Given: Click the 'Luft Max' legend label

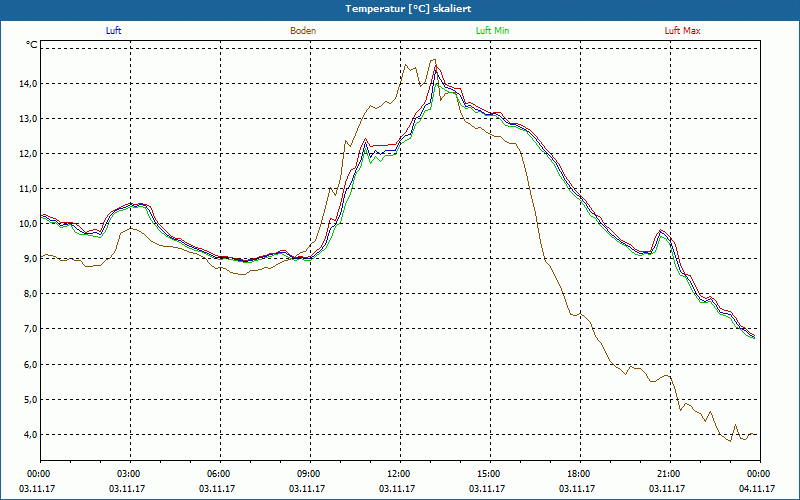Looking at the screenshot, I should pos(682,31).
